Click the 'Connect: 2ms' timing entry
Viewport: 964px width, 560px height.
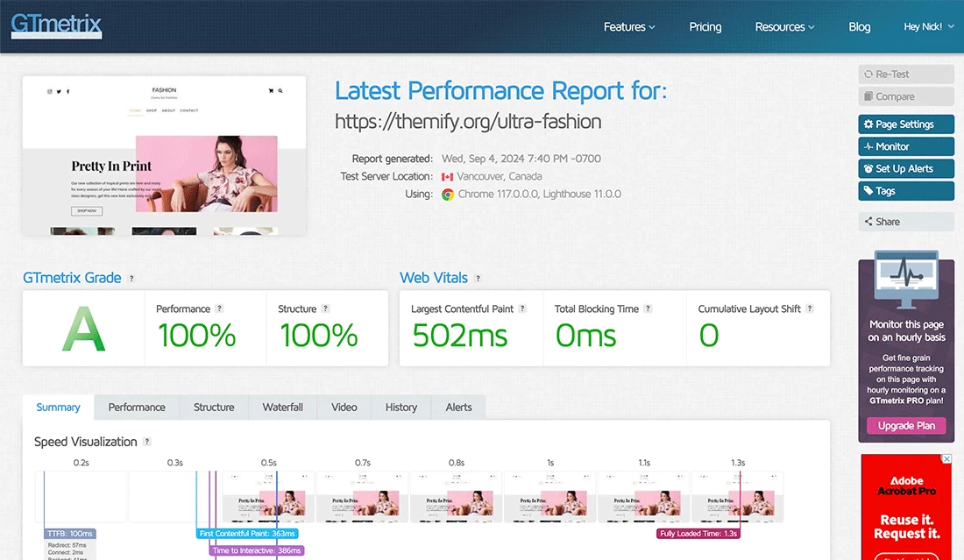point(65,553)
